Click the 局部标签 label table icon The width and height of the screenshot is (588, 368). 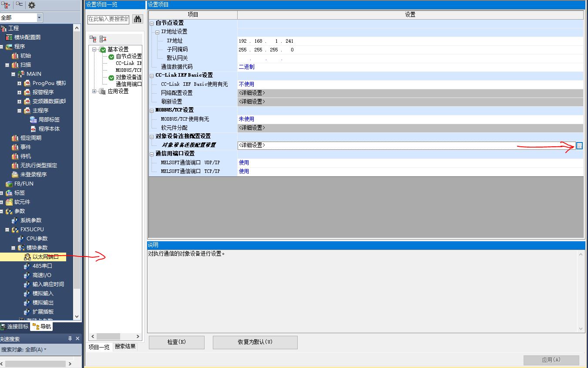click(34, 120)
